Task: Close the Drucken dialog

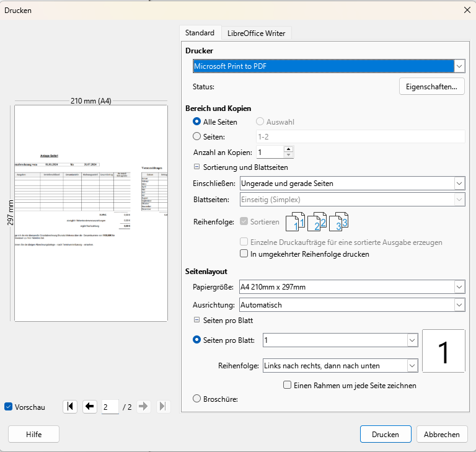Action: [x=467, y=10]
